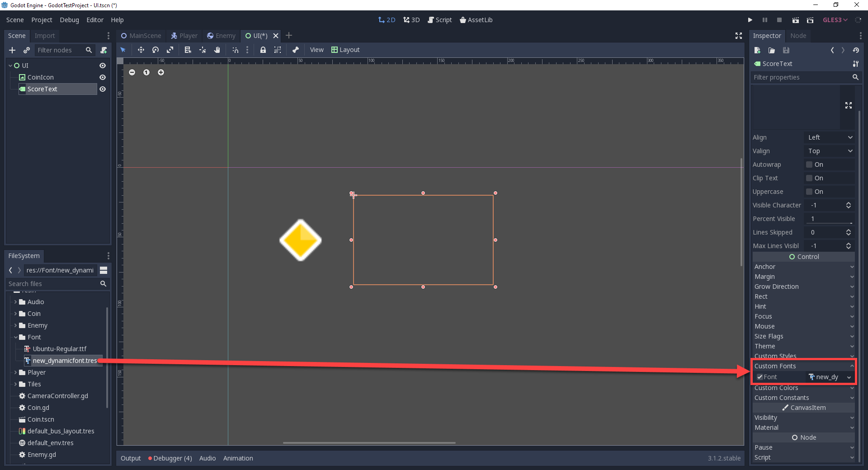Click the Percent Visible slider field
Viewport: 868px width, 470px height.
[x=830, y=219]
